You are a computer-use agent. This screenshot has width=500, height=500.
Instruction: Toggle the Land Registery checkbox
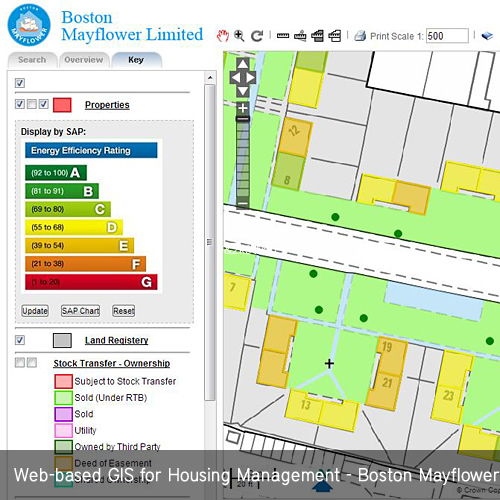pyautogui.click(x=20, y=340)
